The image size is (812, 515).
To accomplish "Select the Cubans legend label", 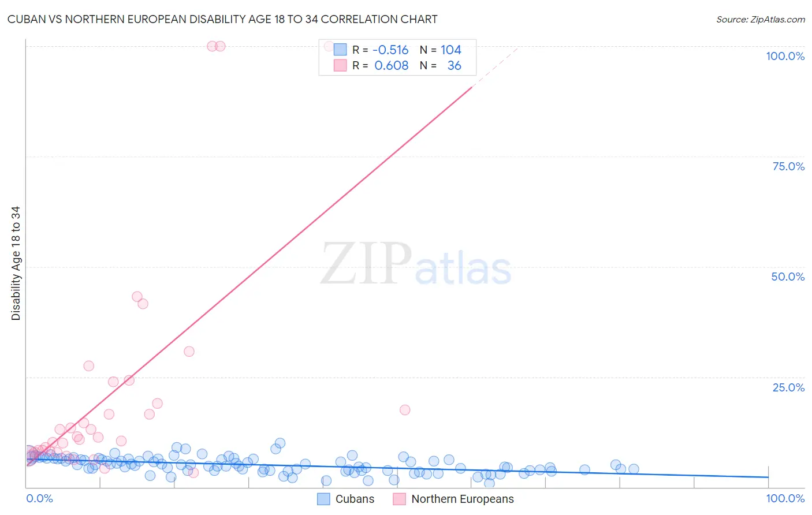I will [x=355, y=499].
